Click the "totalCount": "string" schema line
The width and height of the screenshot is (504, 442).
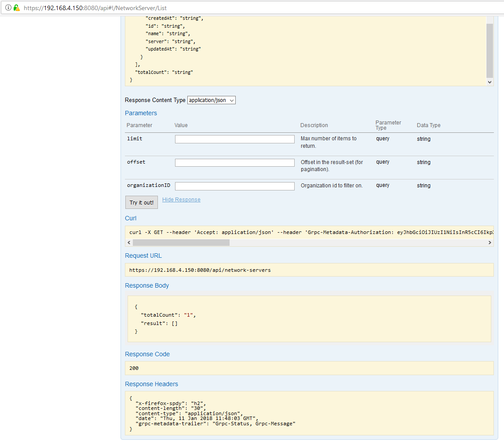pyautogui.click(x=164, y=72)
